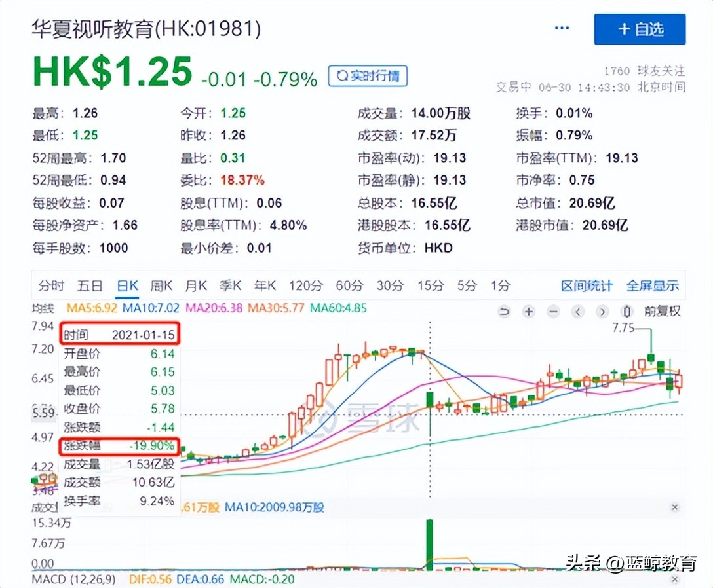Hide the MACD indicator panel
This screenshot has width=713, height=588.
coord(674,580)
